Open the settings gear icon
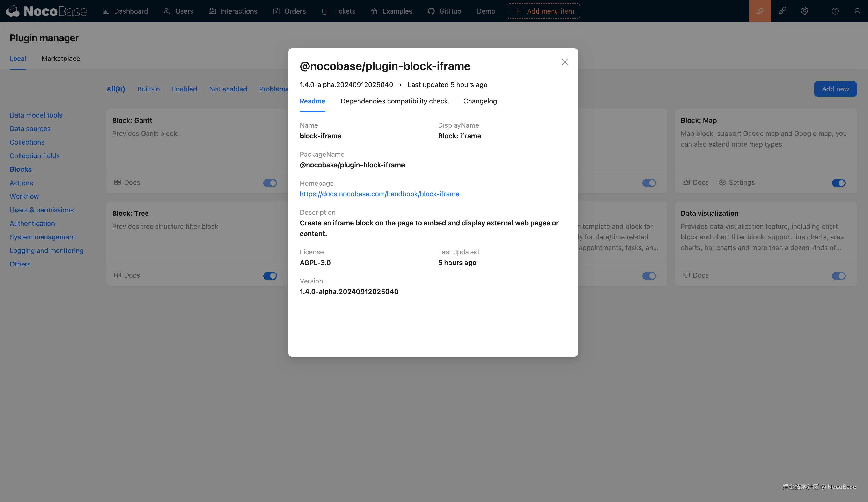The width and height of the screenshot is (868, 502). (805, 11)
